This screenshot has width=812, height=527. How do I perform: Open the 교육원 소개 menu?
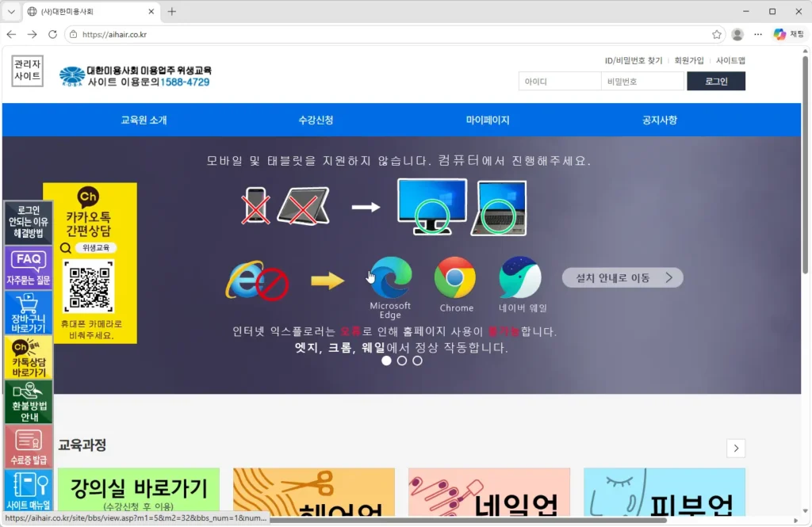144,120
